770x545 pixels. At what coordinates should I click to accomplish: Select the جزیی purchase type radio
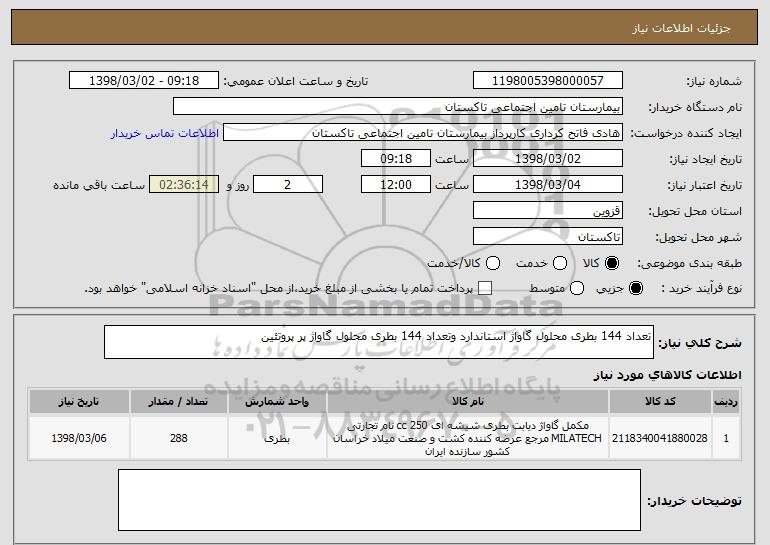(x=635, y=288)
